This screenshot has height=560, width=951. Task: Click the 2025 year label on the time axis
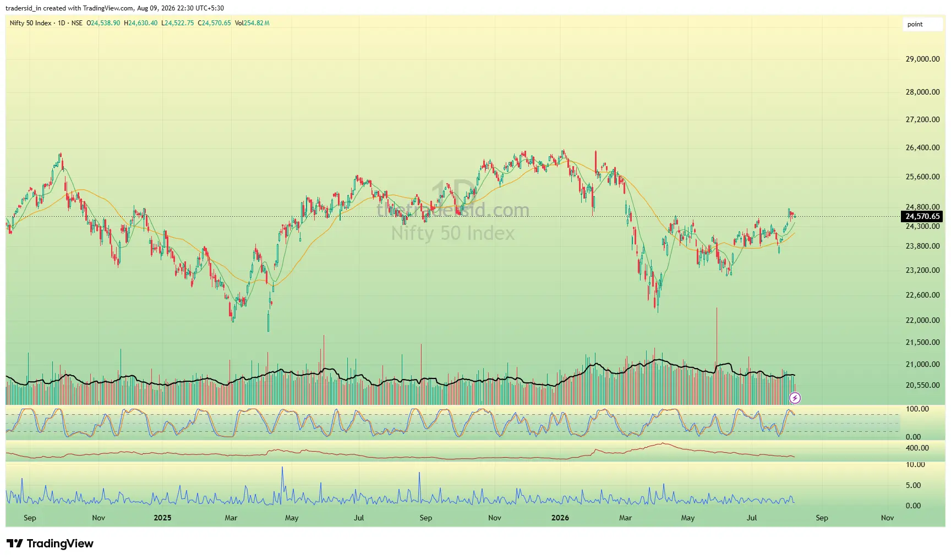[162, 518]
